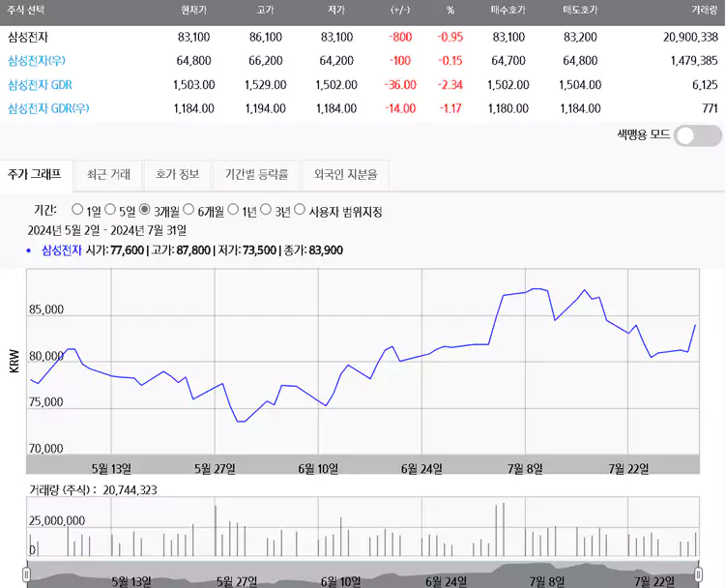Click the stock price line chart
This screenshot has height=588, width=725.
[x=362, y=362]
